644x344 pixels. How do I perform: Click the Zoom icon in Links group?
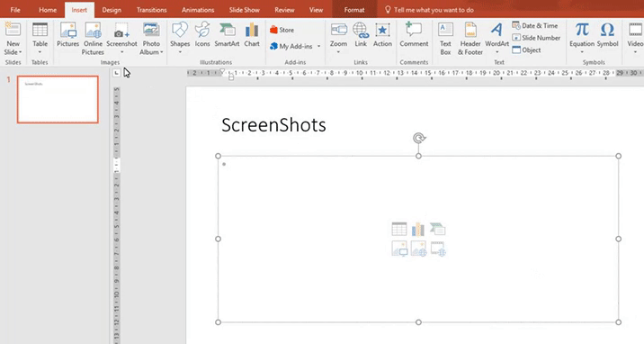pos(339,30)
